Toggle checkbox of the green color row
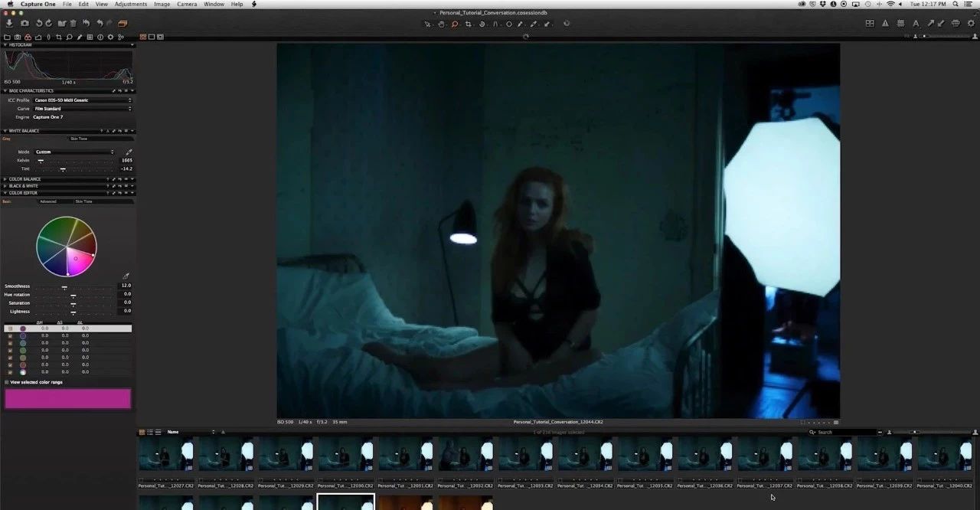 coord(10,350)
